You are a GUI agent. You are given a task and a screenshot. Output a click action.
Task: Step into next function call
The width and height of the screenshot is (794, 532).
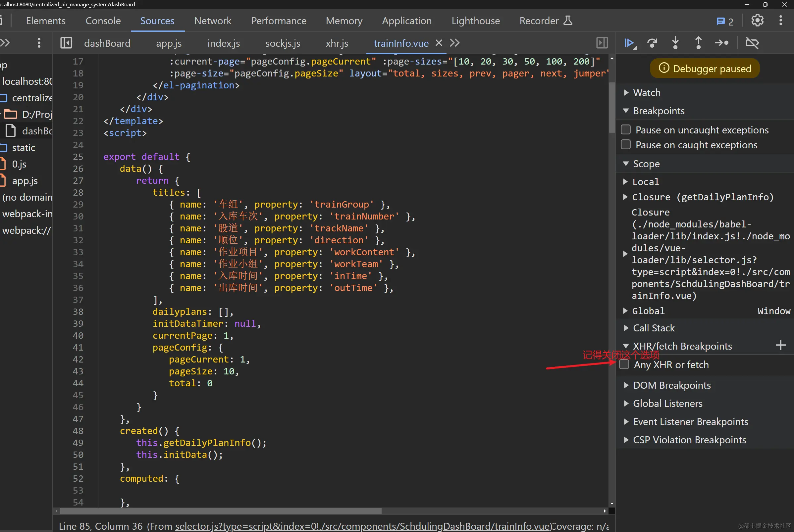[675, 43]
